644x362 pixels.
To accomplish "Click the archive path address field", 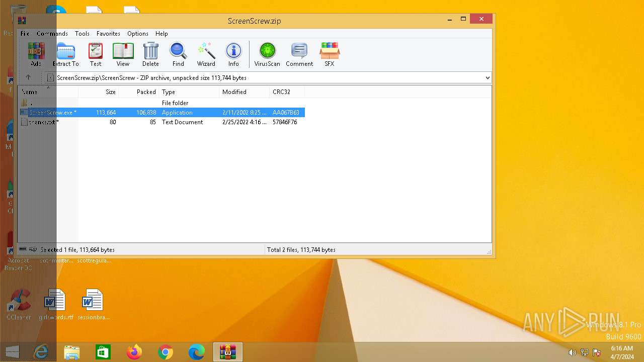I will point(269,78).
